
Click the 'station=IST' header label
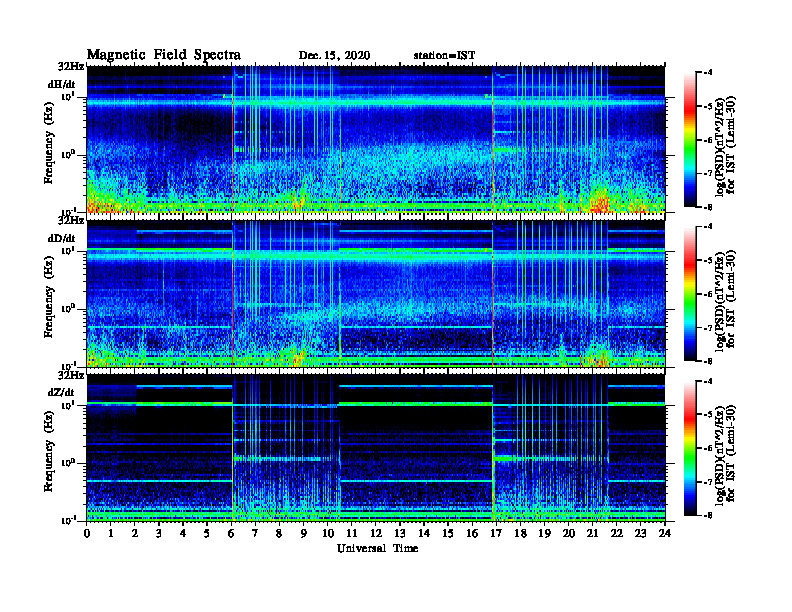coord(444,56)
